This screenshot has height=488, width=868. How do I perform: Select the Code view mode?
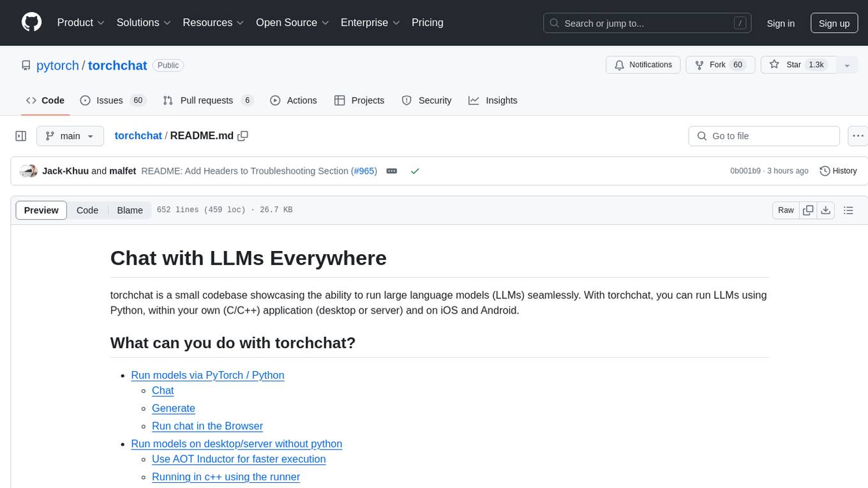click(87, 210)
